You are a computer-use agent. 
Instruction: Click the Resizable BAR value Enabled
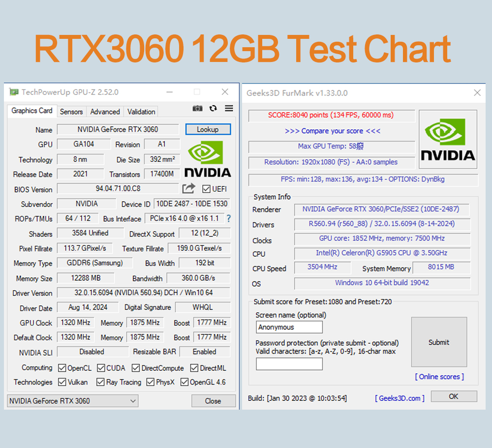pyautogui.click(x=205, y=352)
